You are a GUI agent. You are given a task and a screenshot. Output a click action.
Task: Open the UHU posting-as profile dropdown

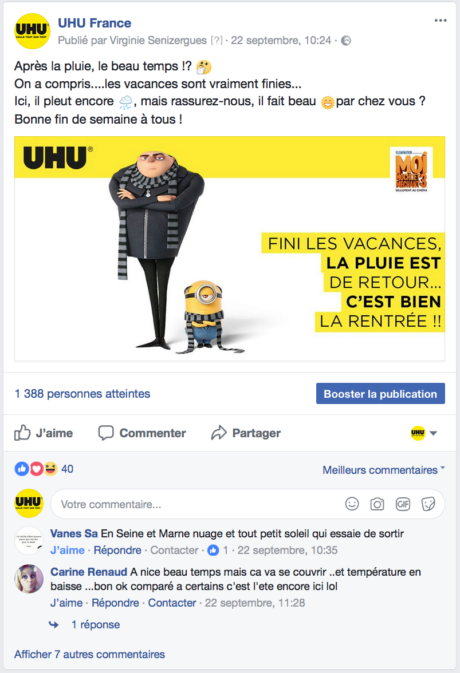point(424,433)
